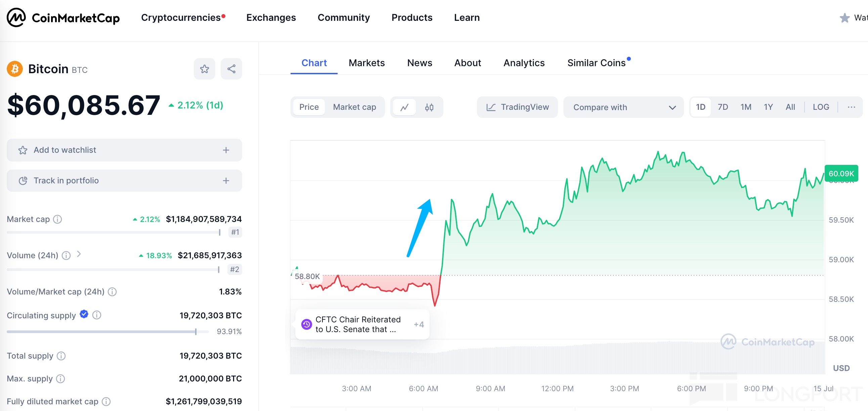Select the 7D time range
The image size is (868, 411).
(x=723, y=107)
